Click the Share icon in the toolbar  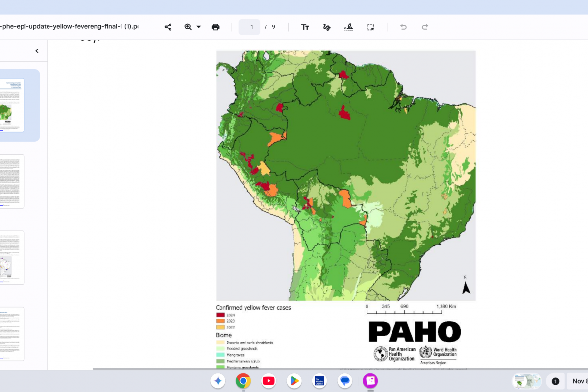[168, 27]
